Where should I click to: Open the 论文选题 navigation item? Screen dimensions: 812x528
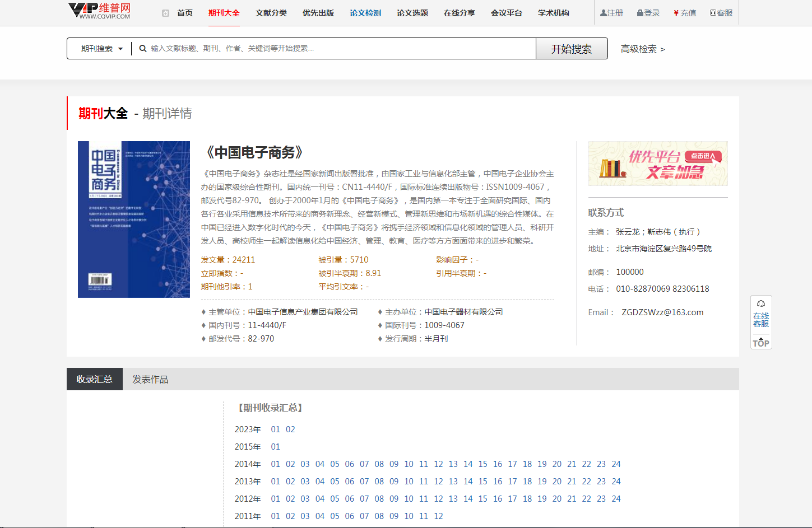click(412, 13)
